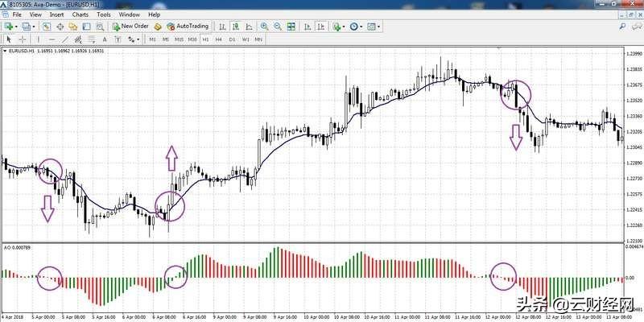The image size is (644, 322).
Task: Switch timeframe to M15
Action: tap(179, 39)
